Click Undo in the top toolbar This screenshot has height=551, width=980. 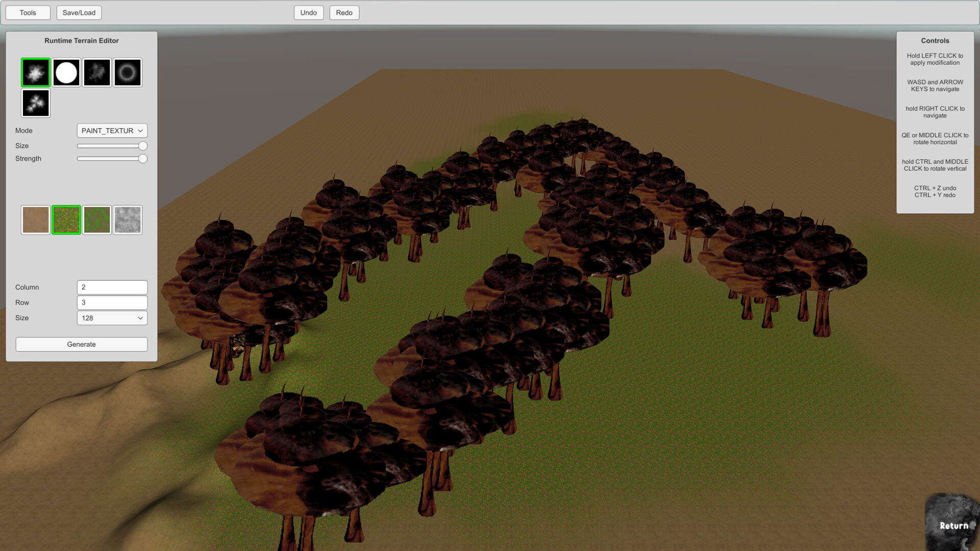click(x=308, y=12)
